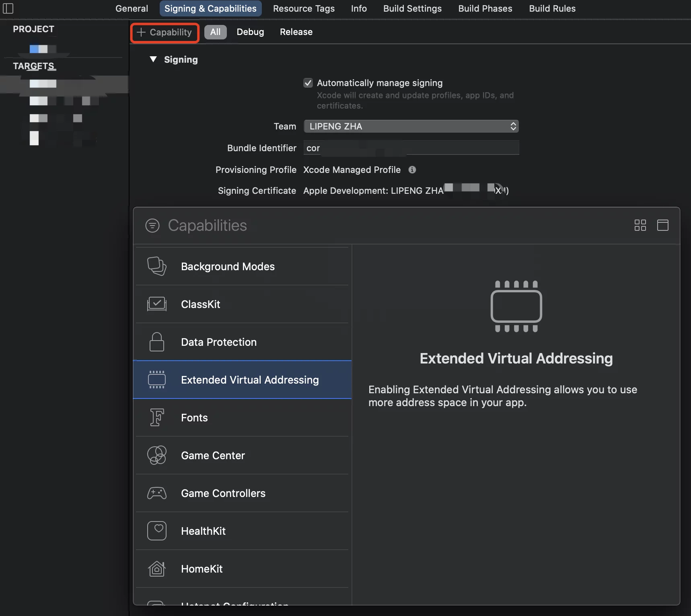Switch capabilities library to grid view
This screenshot has width=691, height=616.
640,225
